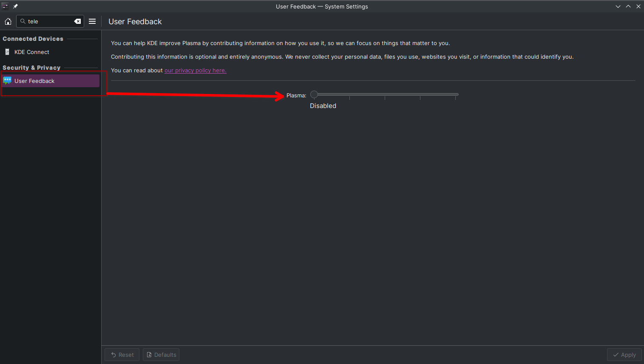Image resolution: width=644 pixels, height=364 pixels.
Task: Click the Plasma slider handle
Action: [x=314, y=94]
